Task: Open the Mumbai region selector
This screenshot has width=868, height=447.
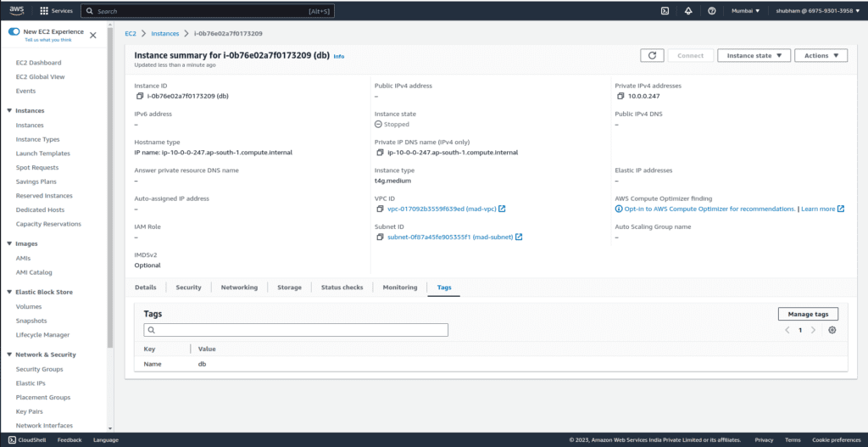Action: (x=746, y=10)
